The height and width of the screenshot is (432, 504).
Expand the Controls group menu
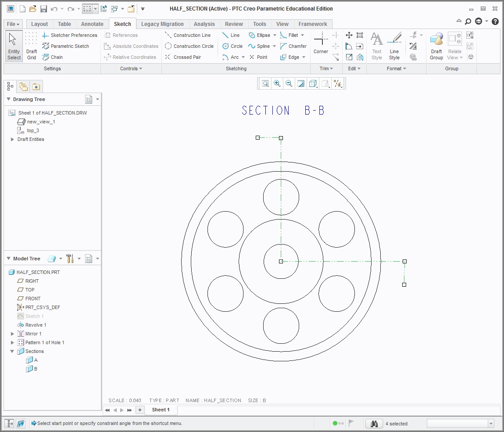click(131, 68)
